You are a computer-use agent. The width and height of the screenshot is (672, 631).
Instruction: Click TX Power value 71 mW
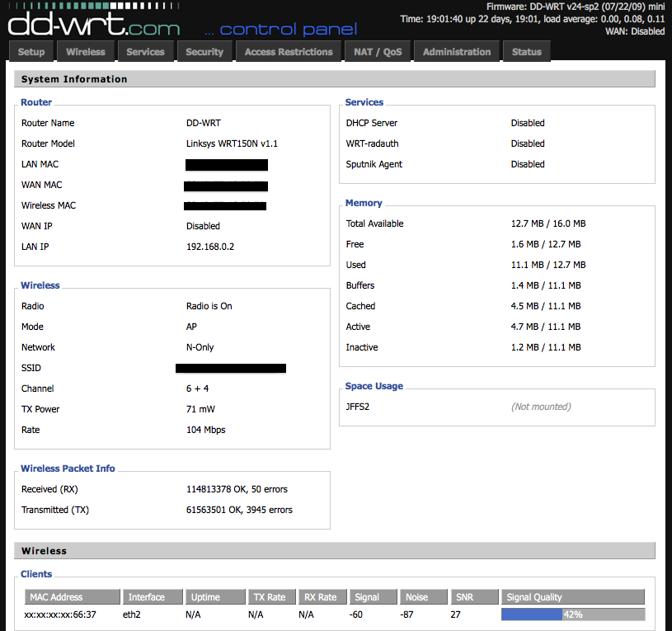point(200,409)
